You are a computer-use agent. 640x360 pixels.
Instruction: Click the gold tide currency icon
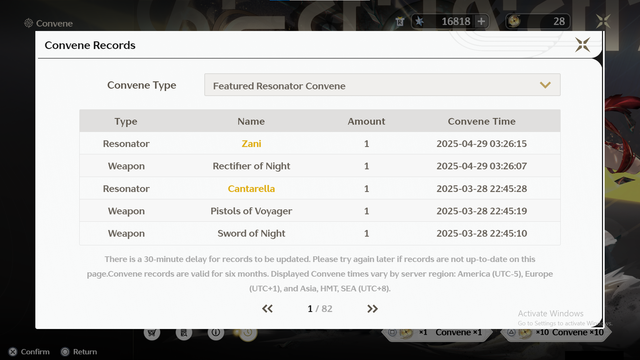click(514, 21)
